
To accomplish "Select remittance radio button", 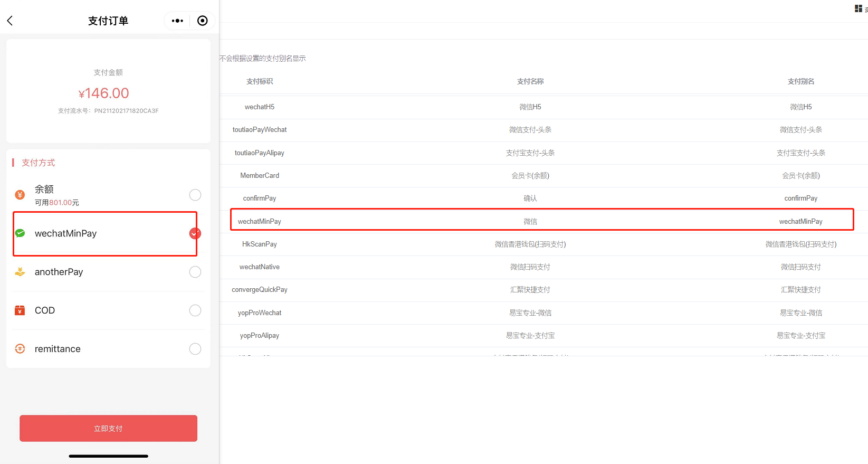I will pos(195,349).
